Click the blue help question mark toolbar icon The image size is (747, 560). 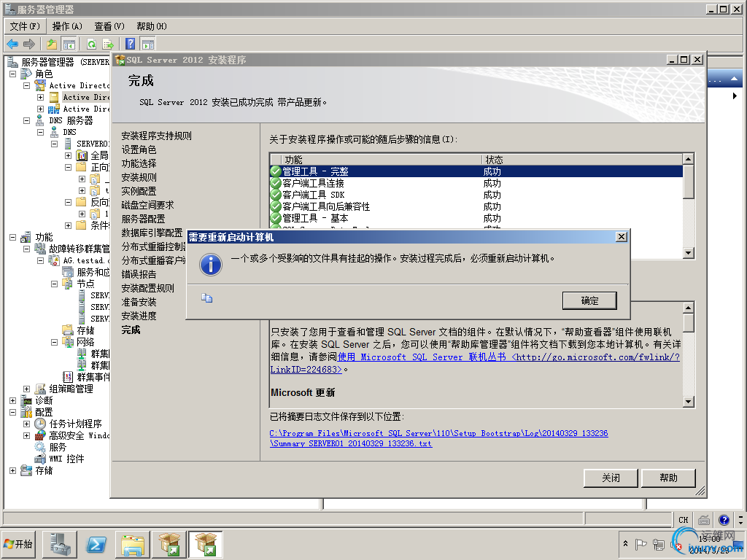(x=130, y=44)
